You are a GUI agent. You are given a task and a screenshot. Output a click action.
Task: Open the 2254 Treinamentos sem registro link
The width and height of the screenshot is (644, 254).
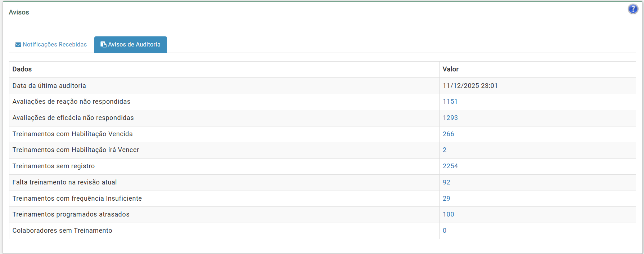click(x=450, y=166)
